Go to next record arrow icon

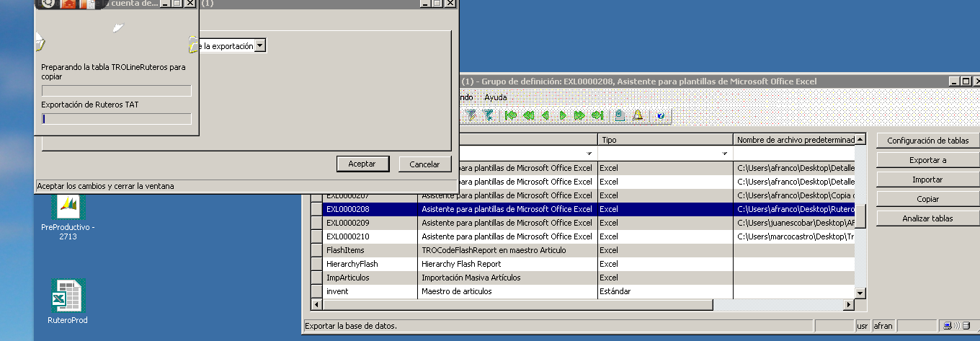(x=563, y=115)
